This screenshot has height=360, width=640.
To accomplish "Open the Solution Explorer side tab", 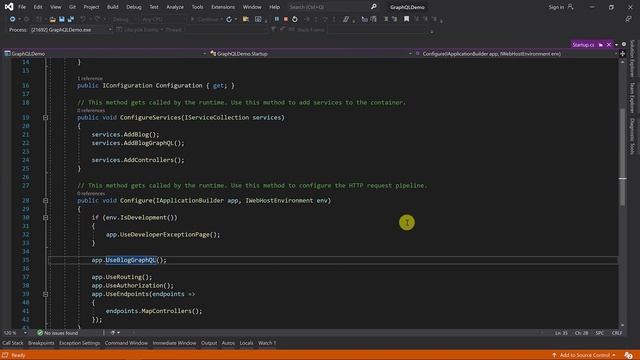I will [632, 58].
